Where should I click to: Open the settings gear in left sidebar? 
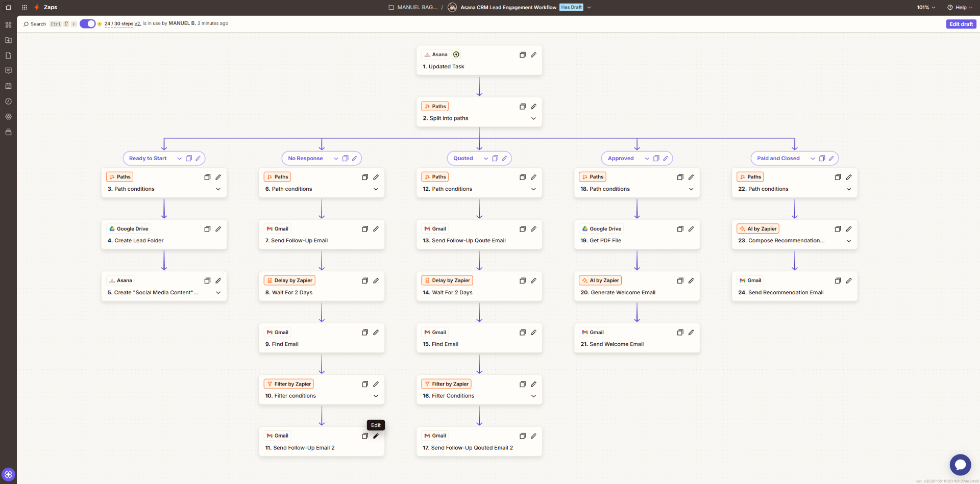pos(8,117)
